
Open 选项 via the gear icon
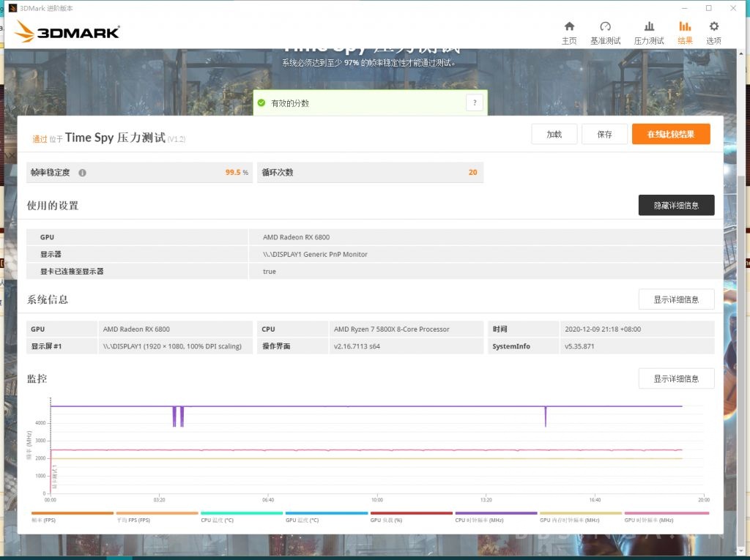click(x=713, y=32)
